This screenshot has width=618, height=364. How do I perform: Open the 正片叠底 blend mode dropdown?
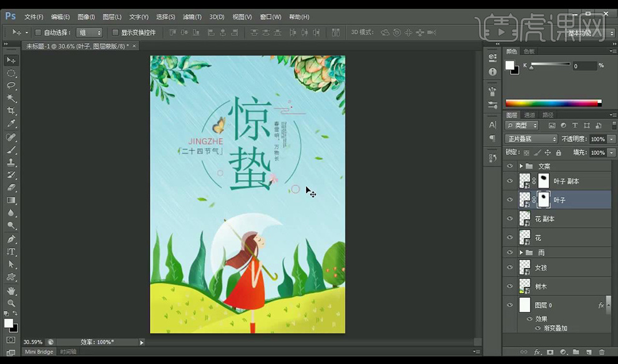coord(531,139)
